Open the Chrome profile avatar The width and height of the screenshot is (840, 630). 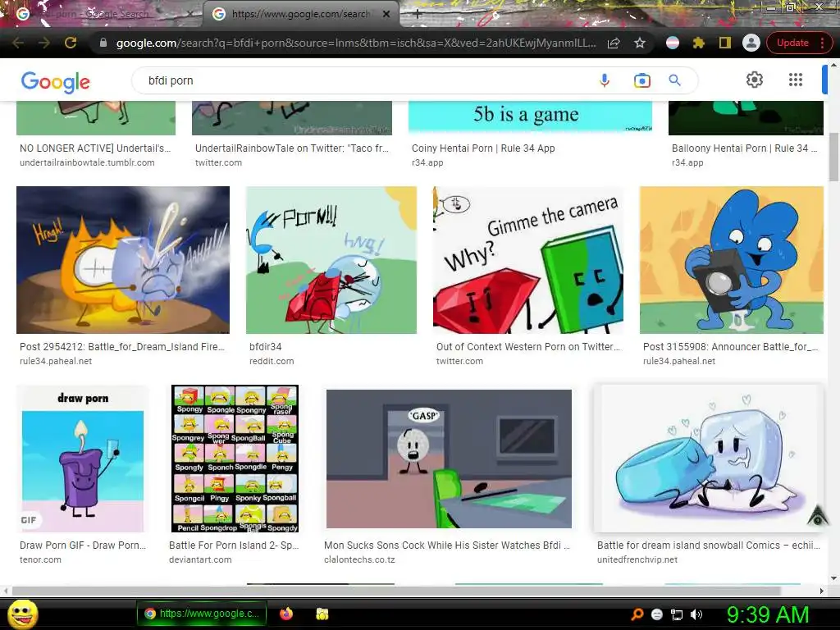coord(751,43)
